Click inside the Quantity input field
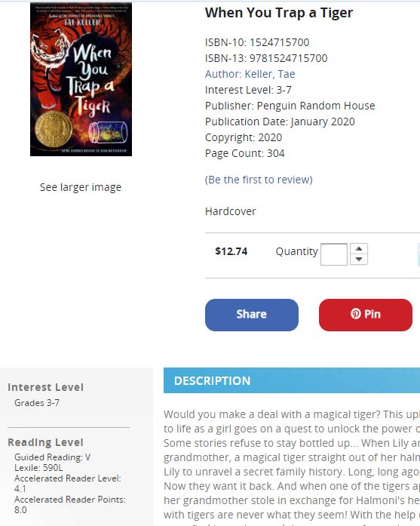The image size is (420, 526). (x=334, y=254)
